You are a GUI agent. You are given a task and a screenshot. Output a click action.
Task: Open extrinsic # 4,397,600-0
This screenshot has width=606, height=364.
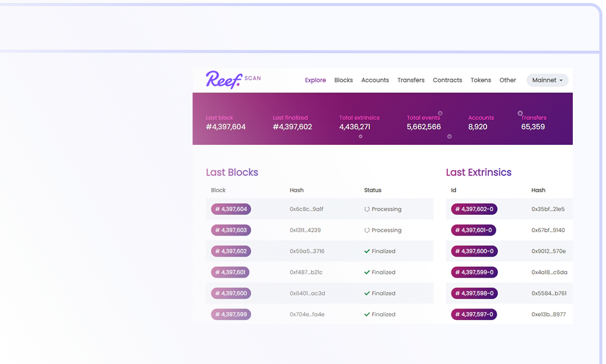[x=474, y=251]
